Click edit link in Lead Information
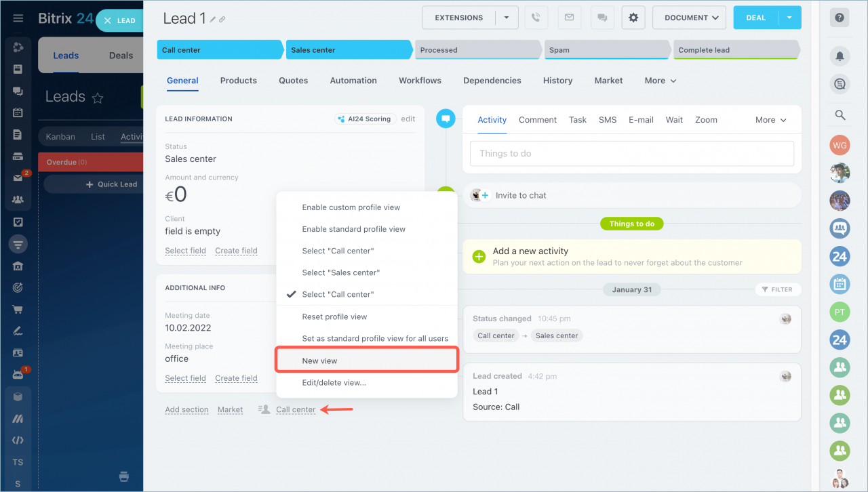Viewport: 868px width, 492px height. [x=408, y=119]
